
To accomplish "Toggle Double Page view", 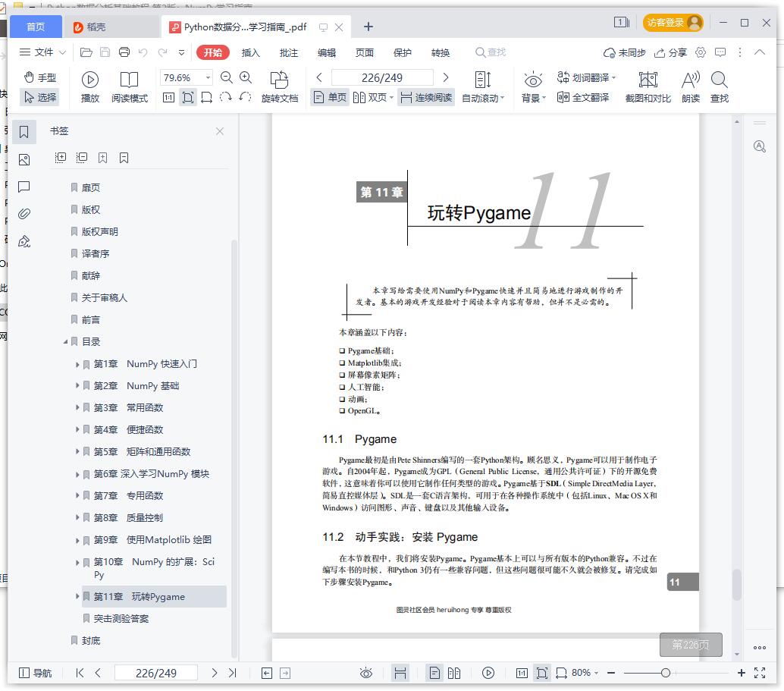I will coord(373,97).
